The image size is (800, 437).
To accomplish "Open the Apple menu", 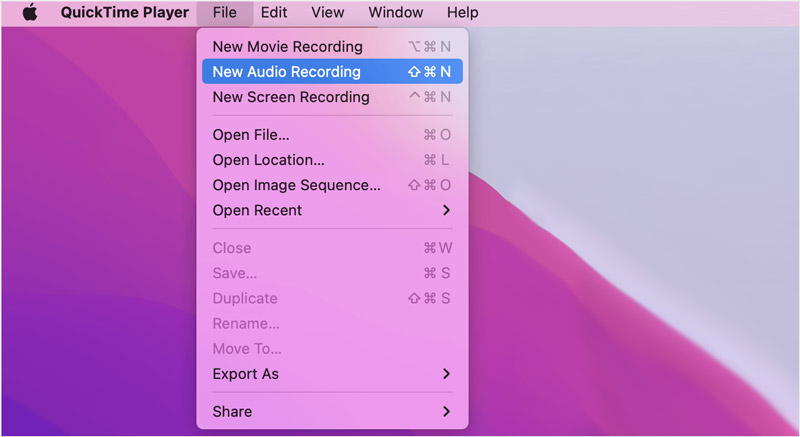I will pos(30,12).
